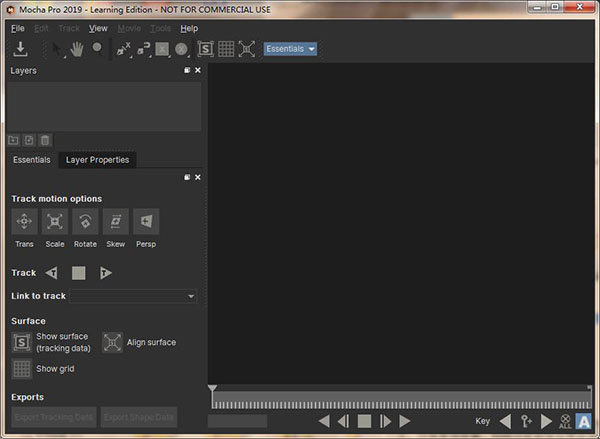
Task: Click Stop tracking square button
Action: click(78, 273)
